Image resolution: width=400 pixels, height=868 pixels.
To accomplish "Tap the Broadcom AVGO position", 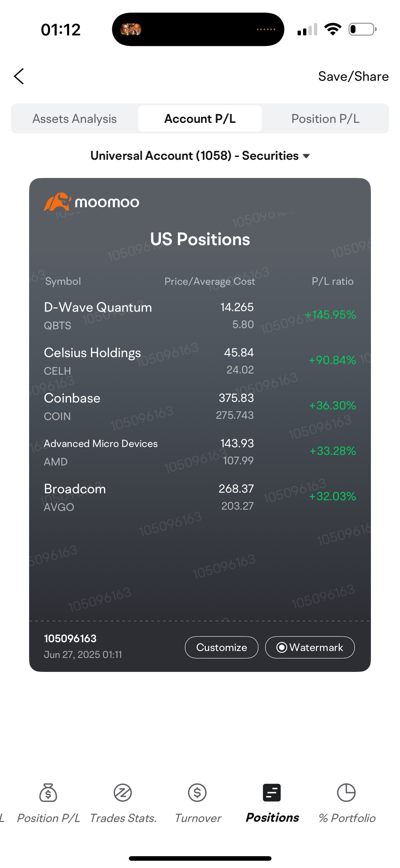I will click(200, 497).
